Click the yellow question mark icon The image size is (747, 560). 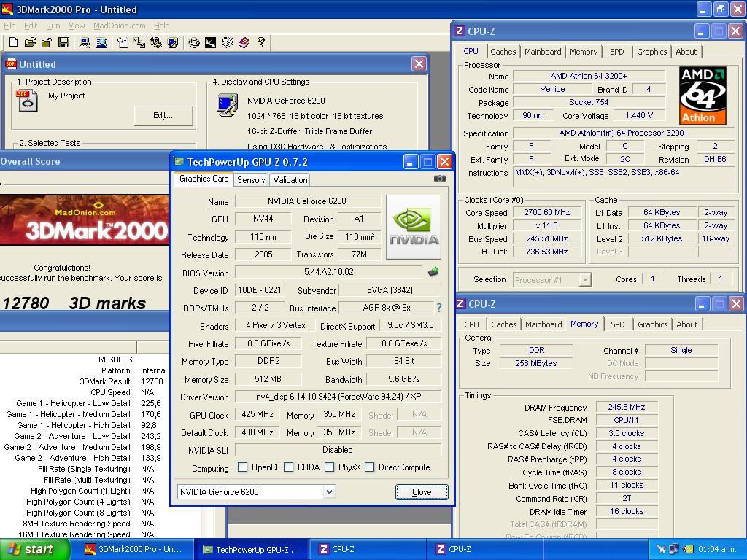point(260,43)
